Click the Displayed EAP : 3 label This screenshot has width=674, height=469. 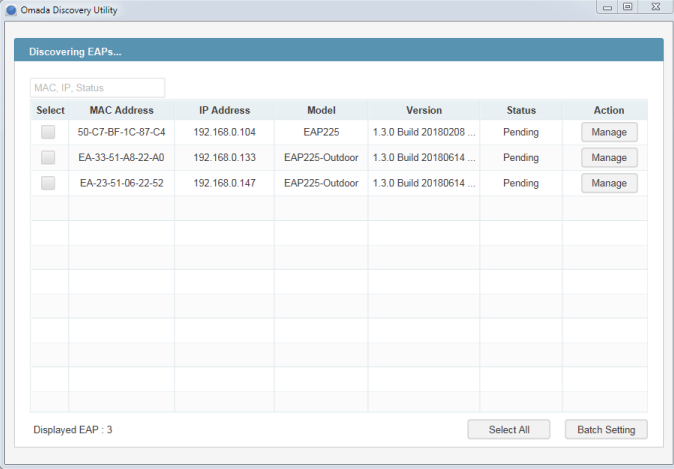[x=73, y=429]
